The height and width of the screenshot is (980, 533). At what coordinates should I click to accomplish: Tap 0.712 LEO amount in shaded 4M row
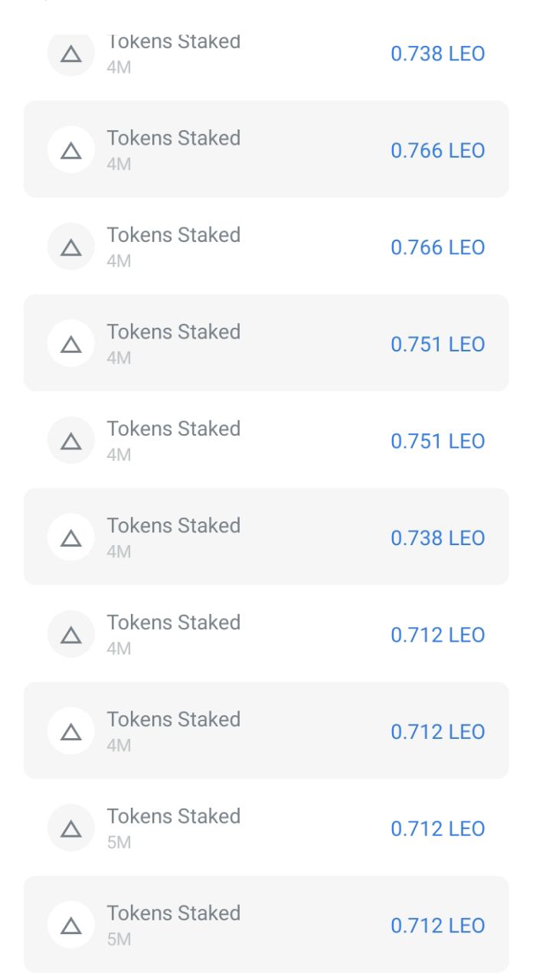437,732
